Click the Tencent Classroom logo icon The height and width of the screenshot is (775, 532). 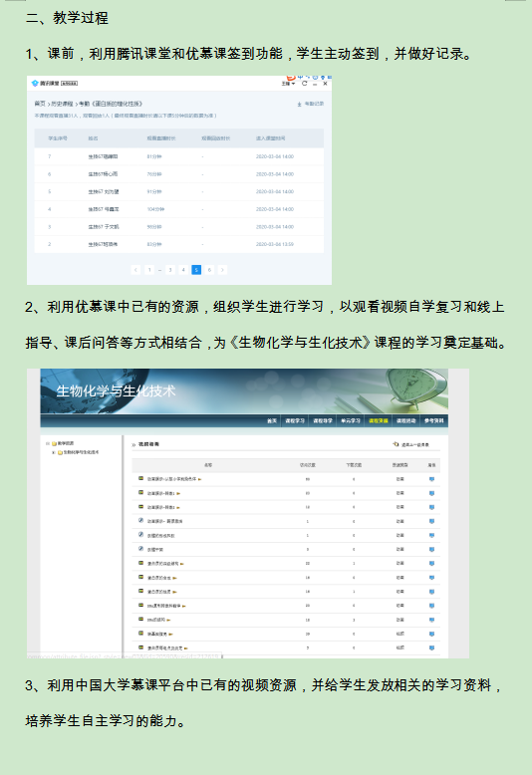35,83
